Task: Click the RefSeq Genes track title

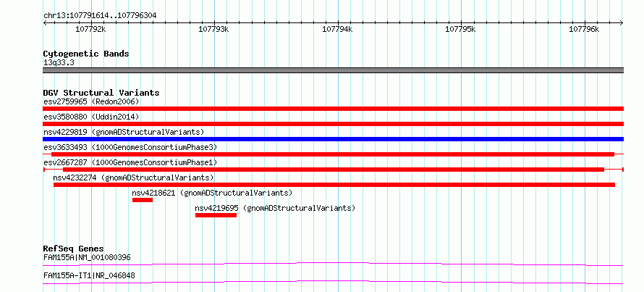Action: (x=74, y=249)
